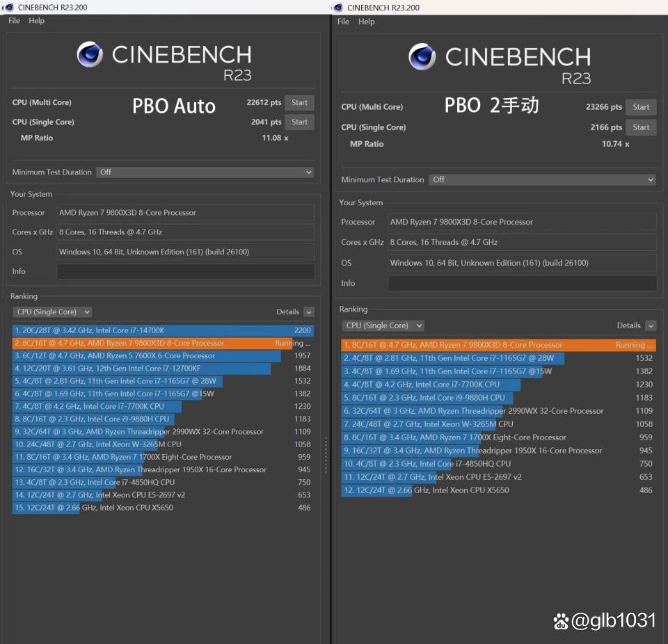Click OS field in right window

click(523, 263)
